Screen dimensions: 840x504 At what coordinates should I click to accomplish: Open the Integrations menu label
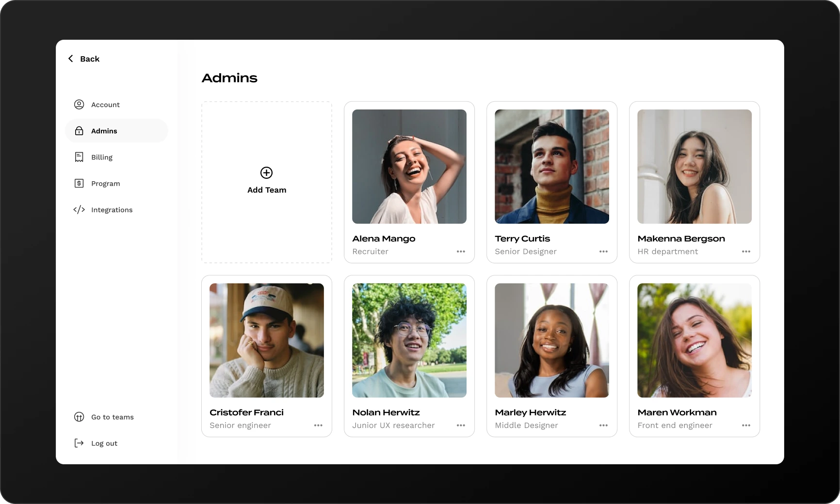coord(112,209)
